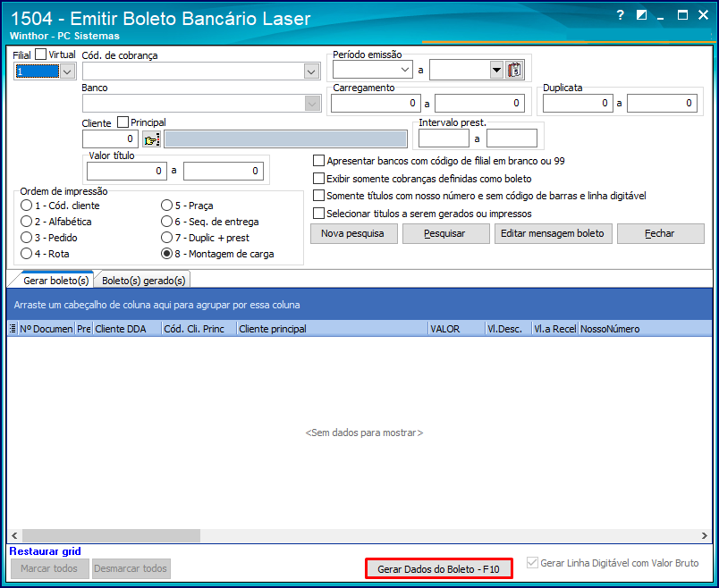The image size is (719, 588).
Task: Open the grid column chooser icon
Action: pyautogui.click(x=13, y=329)
